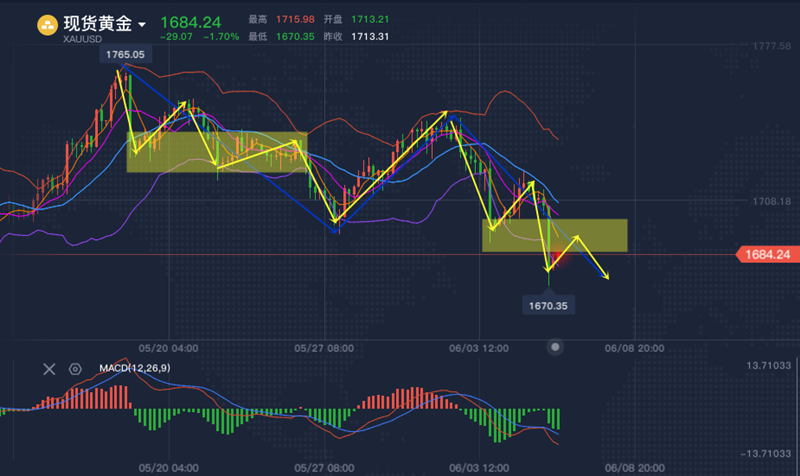The width and height of the screenshot is (800, 476).
Task: Select the left yellow highlighted zone
Action: [216, 152]
